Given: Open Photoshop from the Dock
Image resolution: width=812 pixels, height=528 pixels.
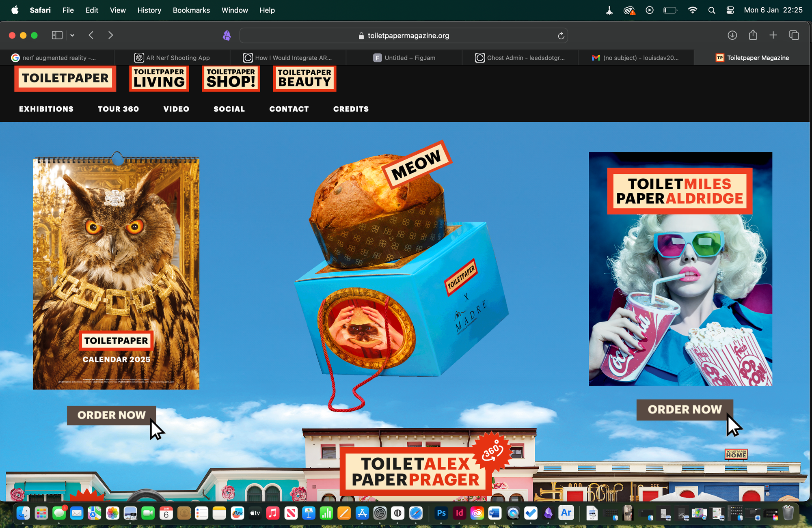Looking at the screenshot, I should 441,513.
